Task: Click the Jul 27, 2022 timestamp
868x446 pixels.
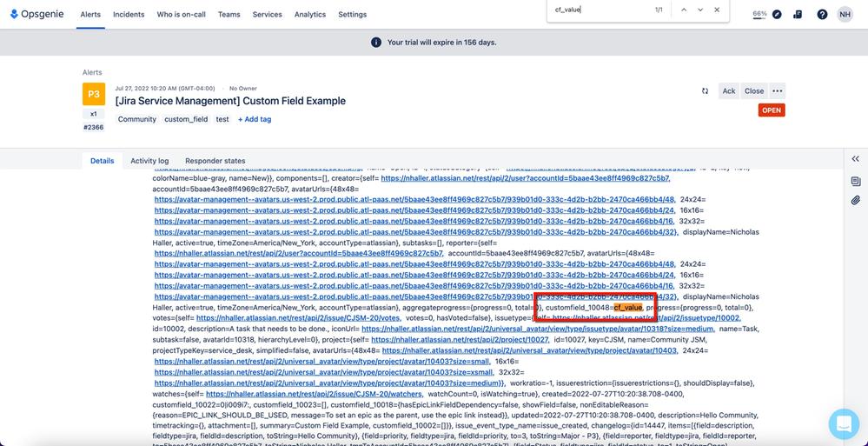Action: click(165, 89)
